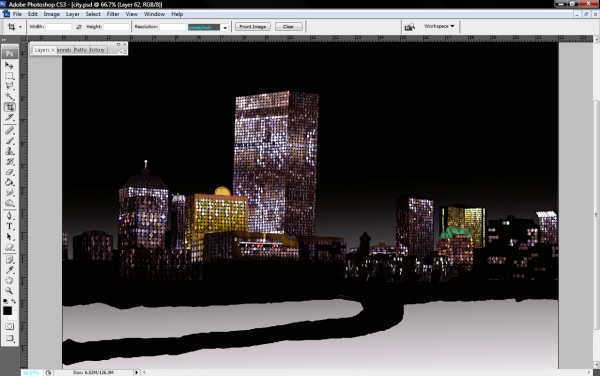The height and width of the screenshot is (376, 600).
Task: Open Crop tool preset picker
Action: [x=20, y=27]
